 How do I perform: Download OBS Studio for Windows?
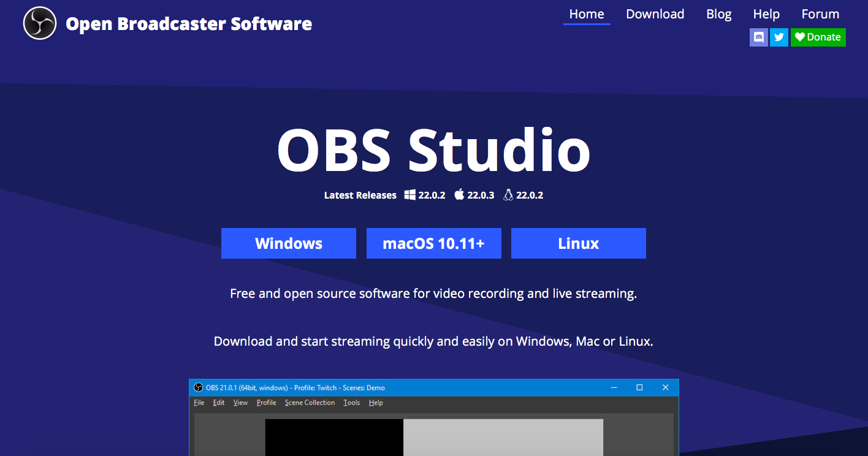[288, 243]
